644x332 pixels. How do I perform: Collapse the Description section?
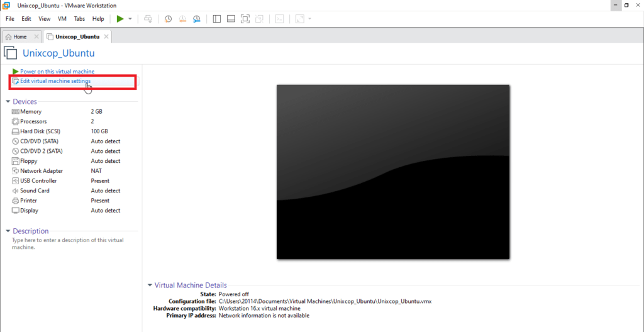8,231
